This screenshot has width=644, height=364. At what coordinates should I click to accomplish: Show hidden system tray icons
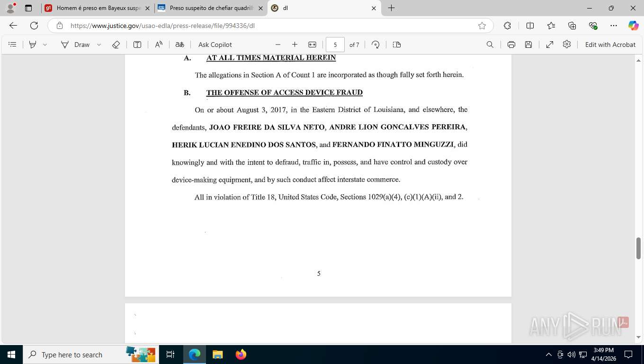click(x=549, y=355)
